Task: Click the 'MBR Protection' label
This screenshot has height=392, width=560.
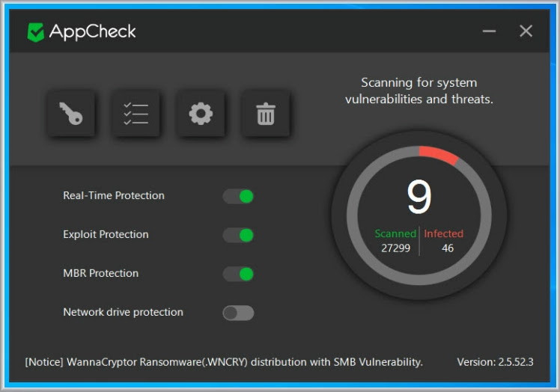Action: (x=101, y=274)
